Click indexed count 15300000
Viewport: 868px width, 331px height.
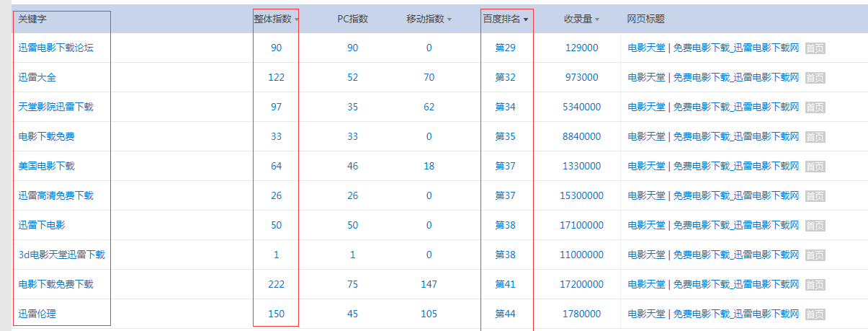(x=582, y=195)
